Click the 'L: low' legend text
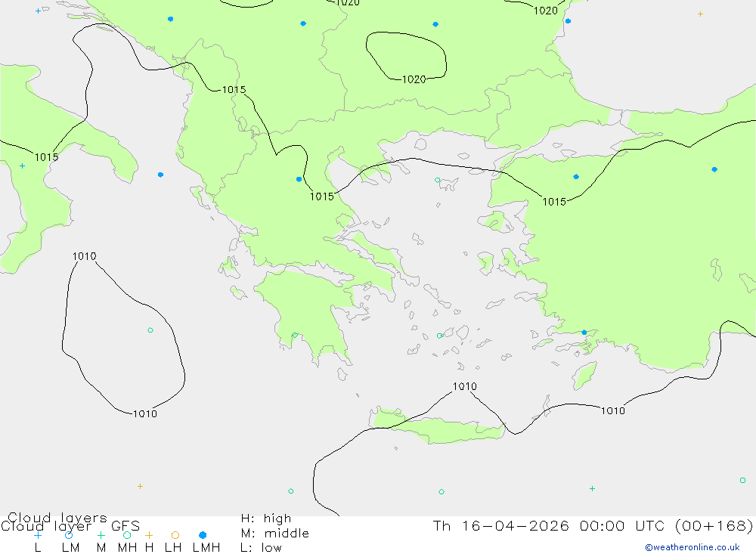The width and height of the screenshot is (756, 554). pyautogui.click(x=261, y=548)
